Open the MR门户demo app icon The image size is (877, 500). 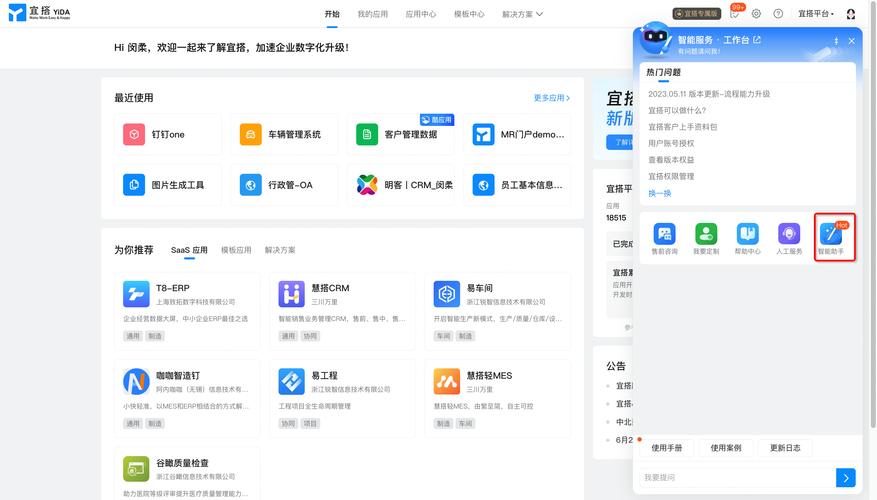pyautogui.click(x=483, y=134)
